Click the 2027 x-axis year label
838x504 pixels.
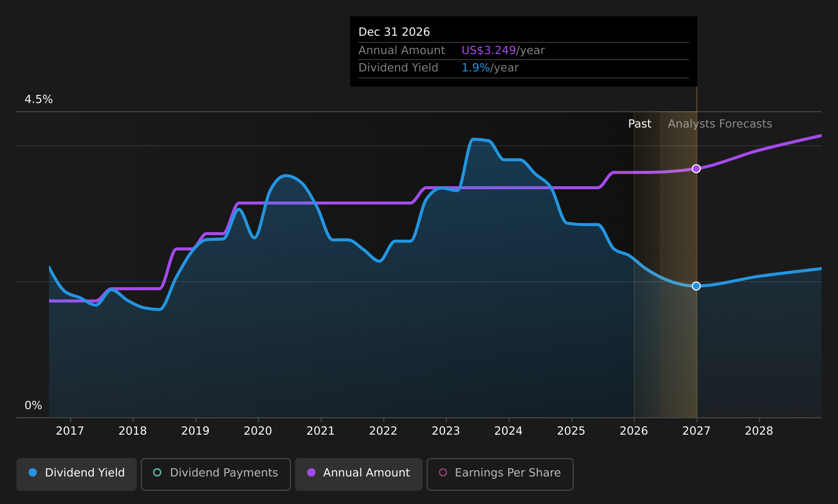[x=696, y=431]
